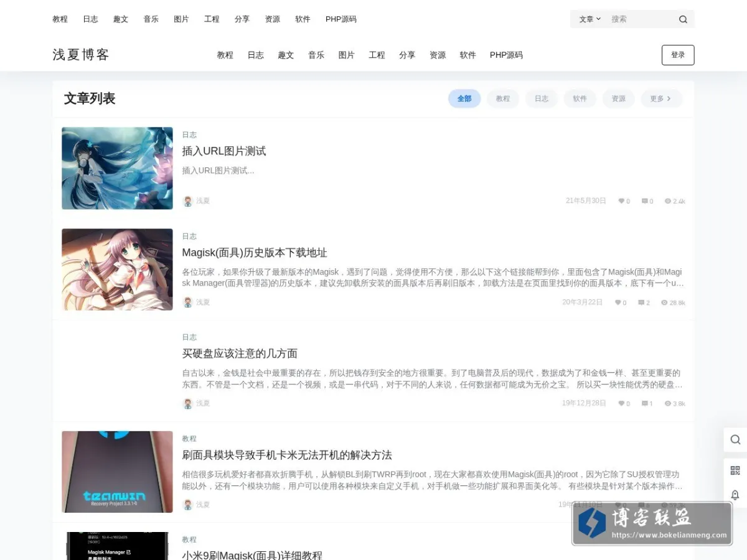The image size is (747, 560).
Task: Open the article Magisk(面具)历史版本下载地址
Action: [255, 253]
